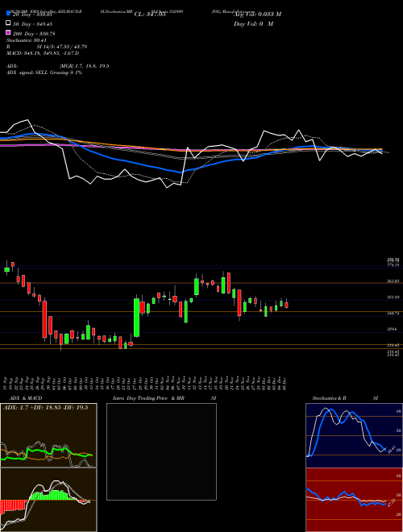Viewport: 403px width, 532px height.
Task: Click the 'Stochastics & R' panel title
Action: [x=330, y=398]
